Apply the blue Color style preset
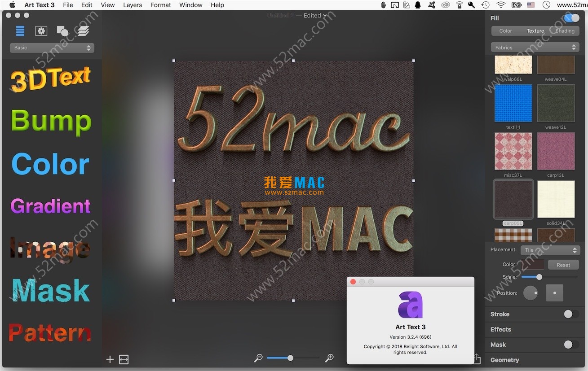This screenshot has width=588, height=371. [50, 164]
